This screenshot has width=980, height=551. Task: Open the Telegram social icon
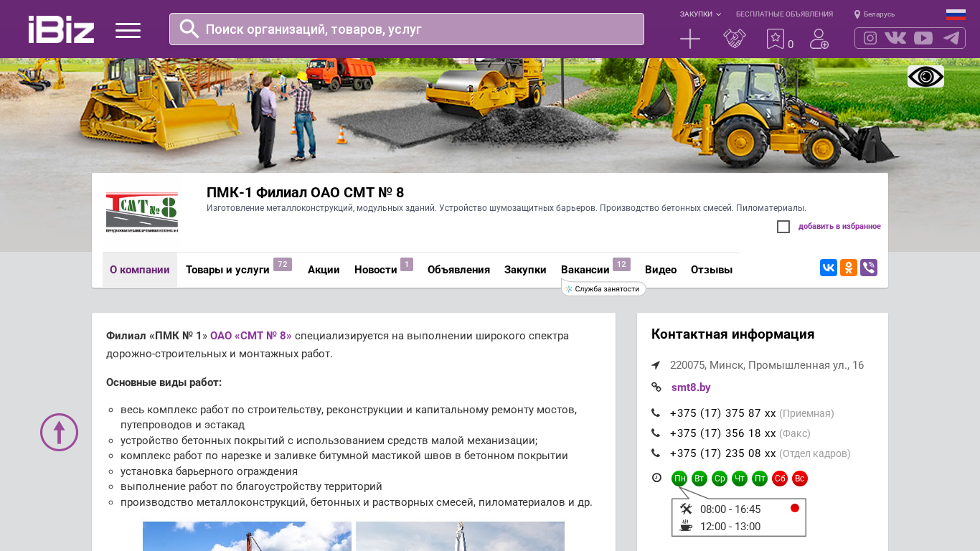click(951, 38)
